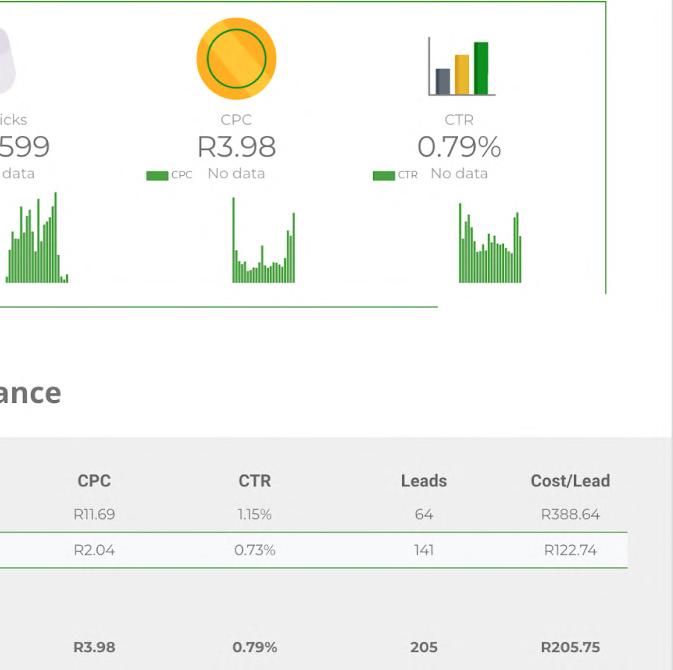This screenshot has height=670, width=673.
Task: Click Cost/Lead cell R122.74
Action: [570, 550]
